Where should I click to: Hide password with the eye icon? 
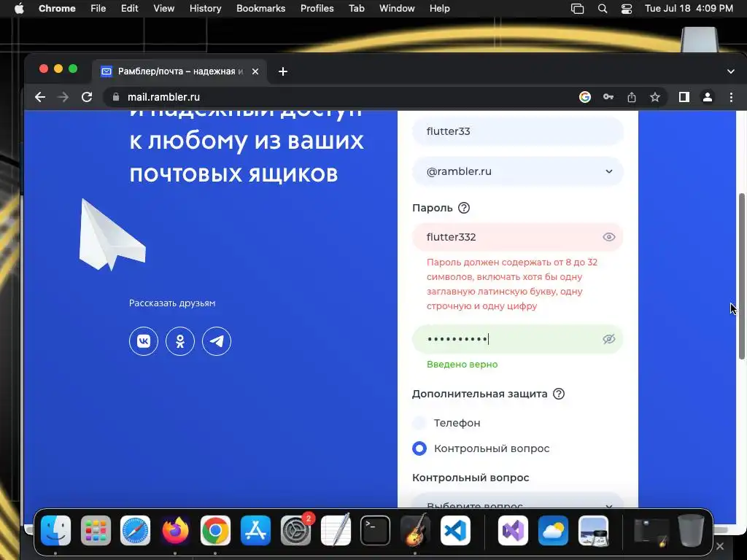click(609, 237)
